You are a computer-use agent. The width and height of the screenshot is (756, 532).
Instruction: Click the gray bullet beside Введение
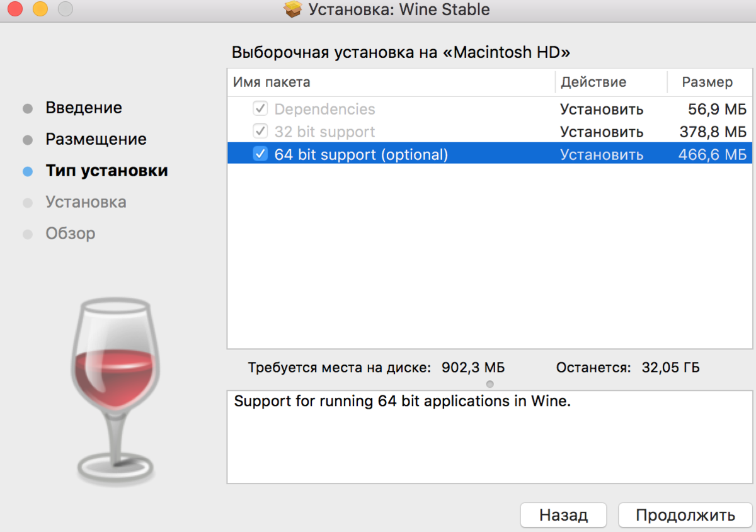(x=27, y=108)
